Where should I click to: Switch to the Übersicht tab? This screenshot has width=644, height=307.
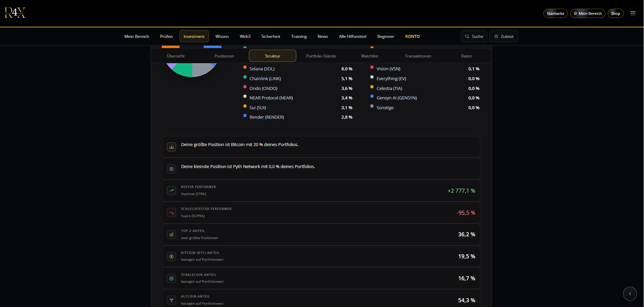pyautogui.click(x=176, y=56)
